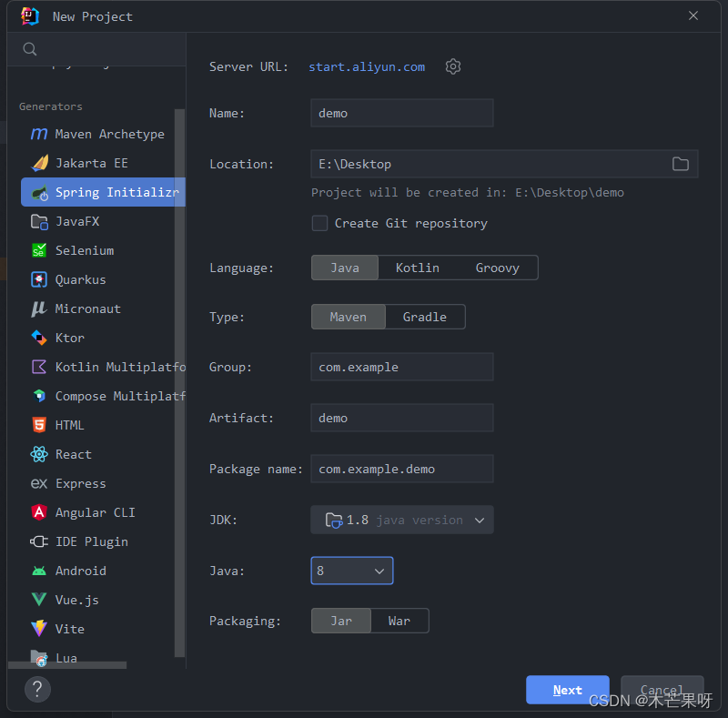Choose Maven build type
Viewport: 728px width, 718px height.
coord(349,318)
